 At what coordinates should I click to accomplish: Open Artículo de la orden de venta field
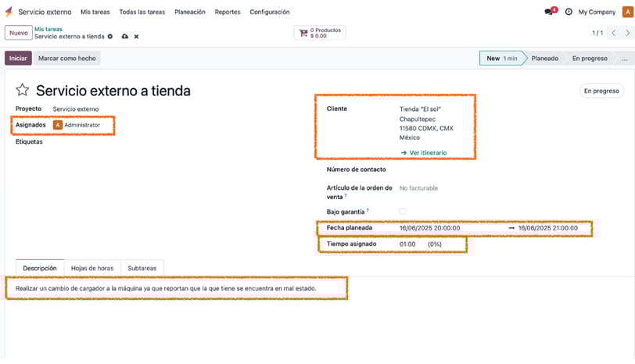coord(418,188)
